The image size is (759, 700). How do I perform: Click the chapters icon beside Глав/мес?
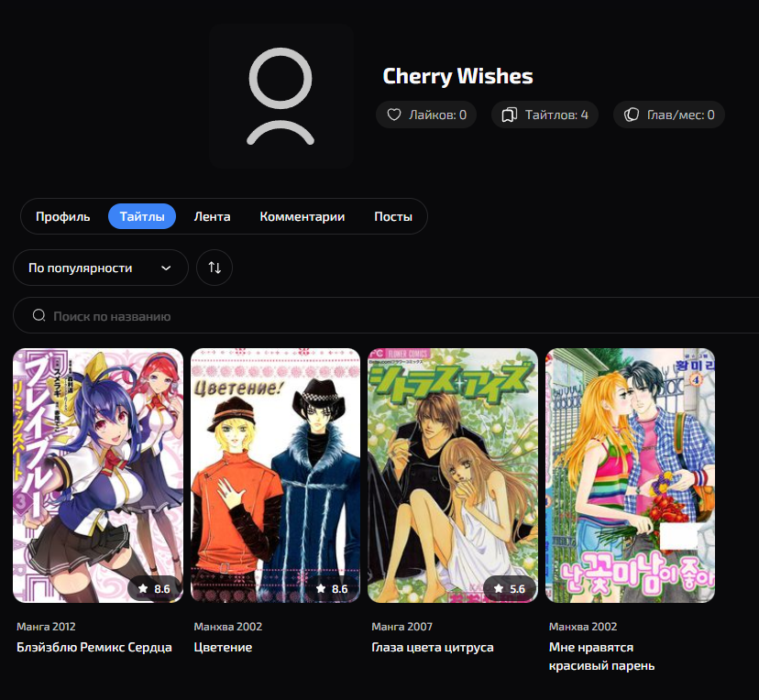tap(632, 115)
